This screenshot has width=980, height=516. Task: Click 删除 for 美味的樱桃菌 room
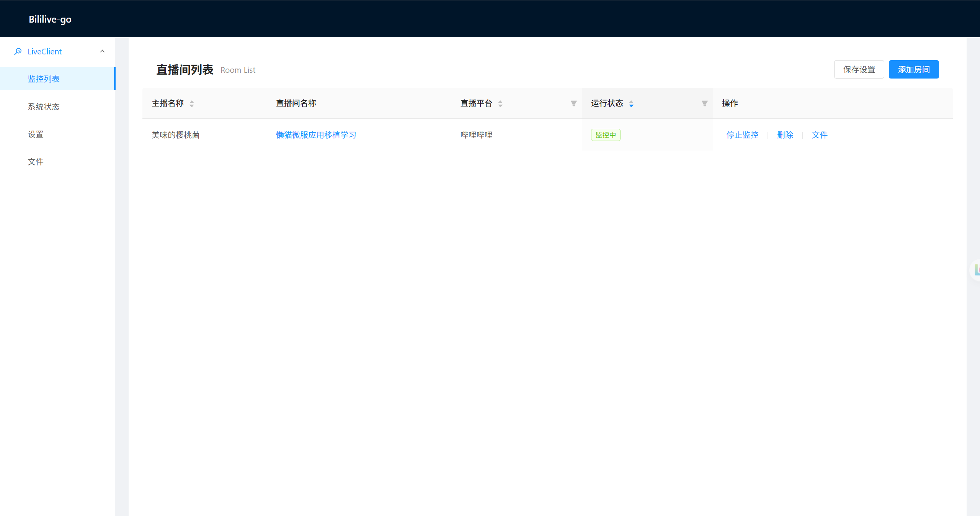tap(785, 135)
